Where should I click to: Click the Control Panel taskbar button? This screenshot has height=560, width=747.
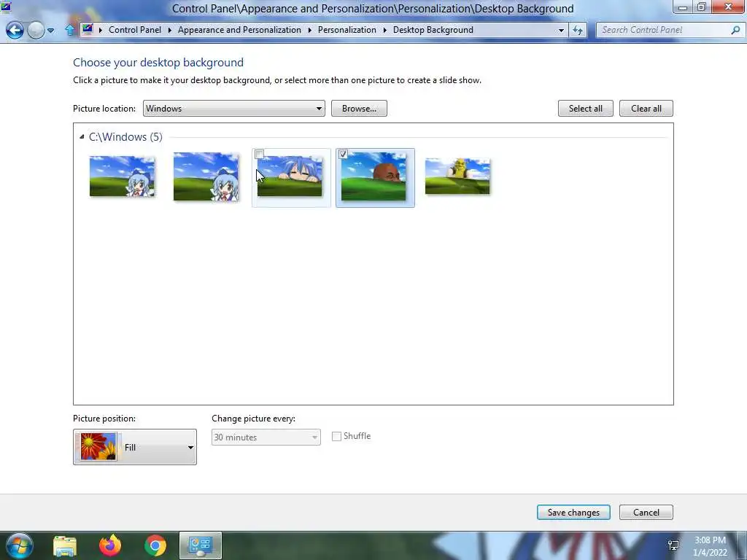(x=201, y=545)
